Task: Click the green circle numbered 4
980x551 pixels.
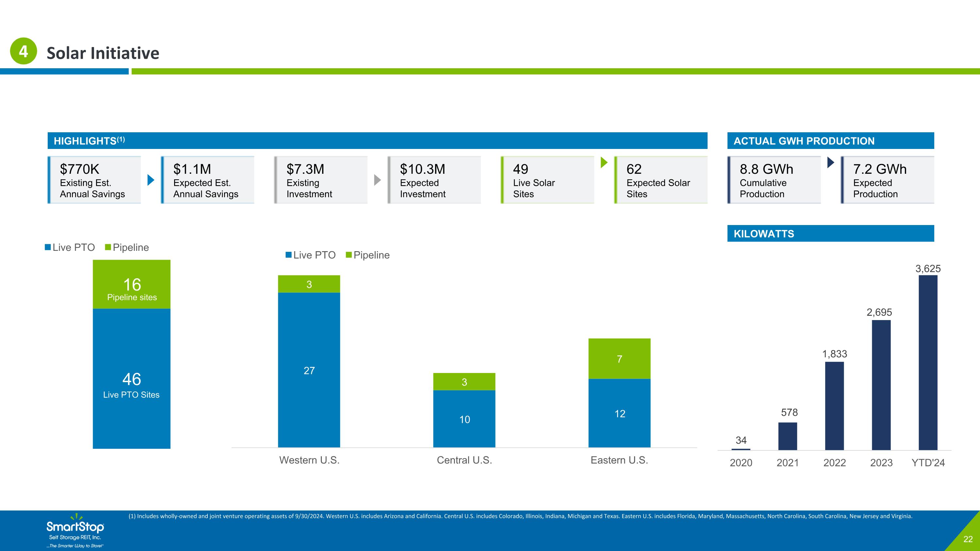Action: point(23,51)
